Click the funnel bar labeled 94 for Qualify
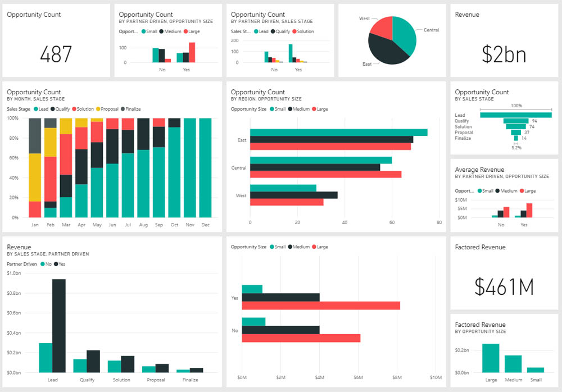Screen dimensions: 562x392 tap(516, 121)
